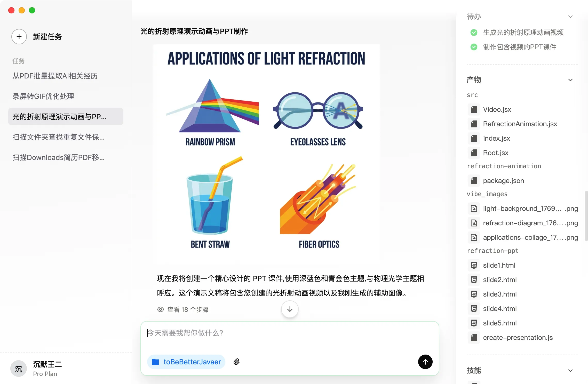588x384 pixels.
Task: Open create-presentation.js file
Action: (x=518, y=338)
